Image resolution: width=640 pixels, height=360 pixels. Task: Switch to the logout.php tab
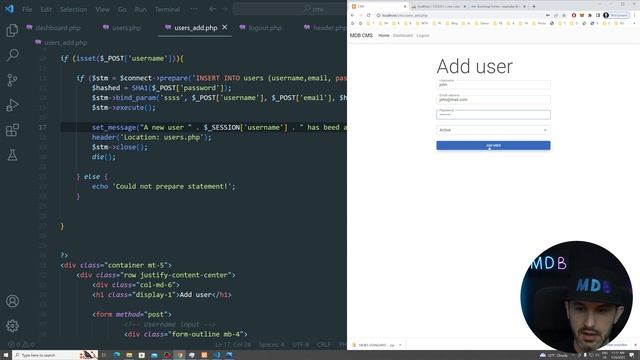click(260, 28)
